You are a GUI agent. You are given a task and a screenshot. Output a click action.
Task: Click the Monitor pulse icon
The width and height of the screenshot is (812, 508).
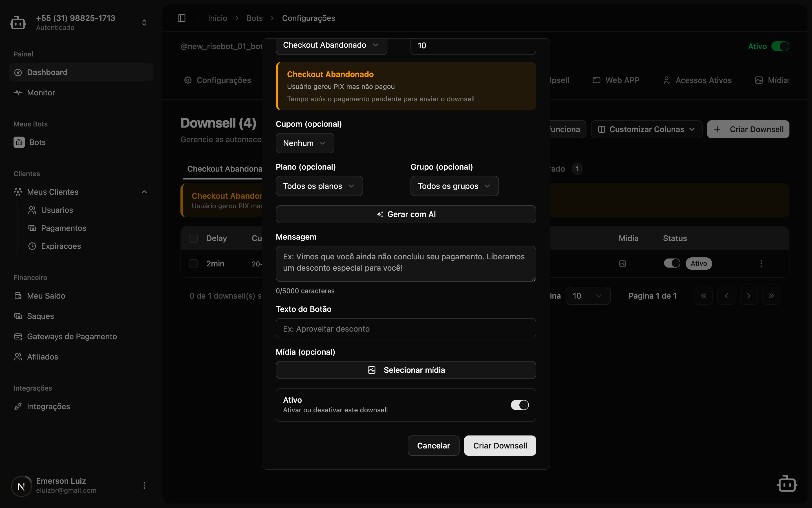(x=18, y=92)
